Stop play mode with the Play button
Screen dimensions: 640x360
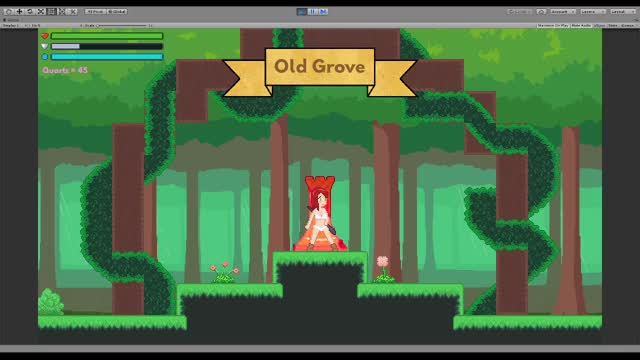click(302, 12)
